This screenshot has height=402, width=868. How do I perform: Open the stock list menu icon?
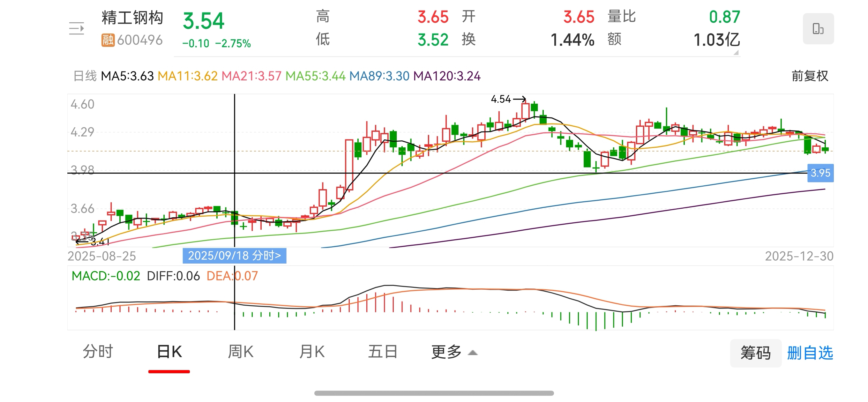click(77, 28)
